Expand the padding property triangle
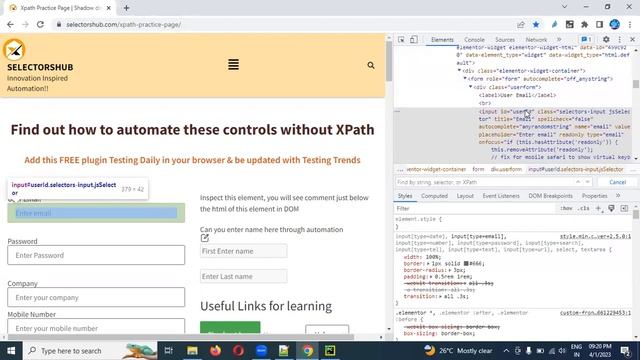Viewport: 640px width, 360px height. click(432, 277)
